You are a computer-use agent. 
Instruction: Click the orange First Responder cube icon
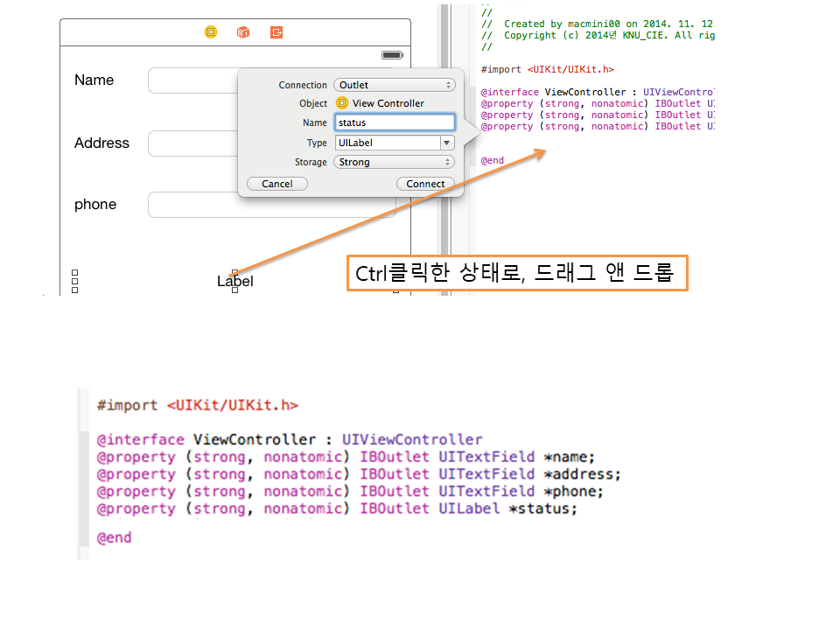(x=243, y=32)
